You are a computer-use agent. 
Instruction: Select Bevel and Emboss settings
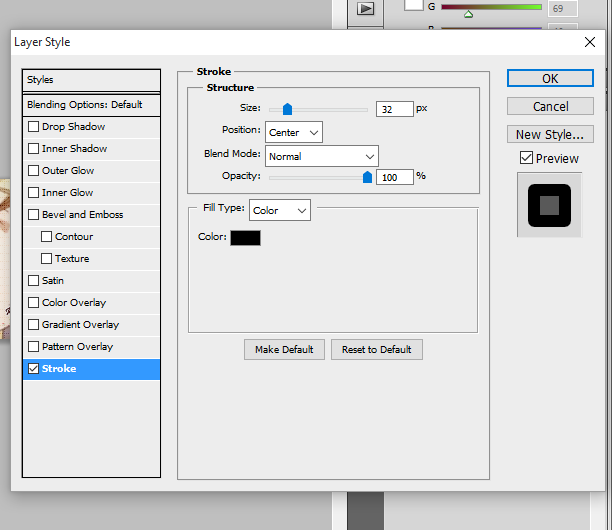(x=81, y=215)
